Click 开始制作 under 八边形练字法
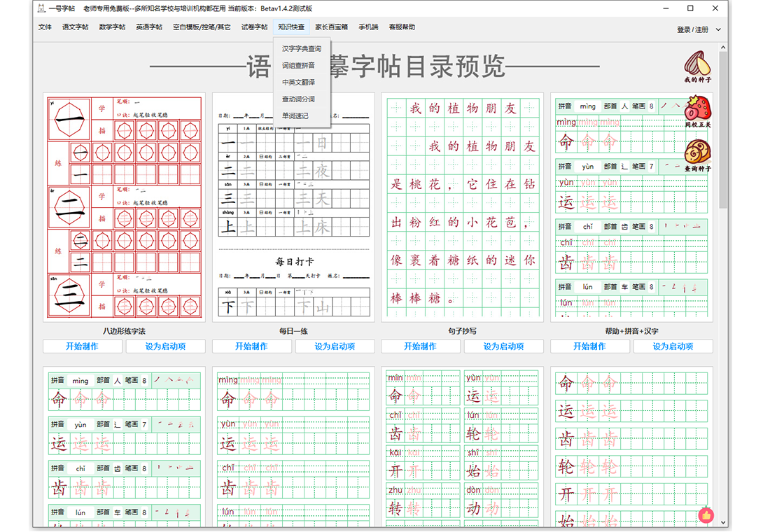The height and width of the screenshot is (532, 784). click(x=82, y=346)
